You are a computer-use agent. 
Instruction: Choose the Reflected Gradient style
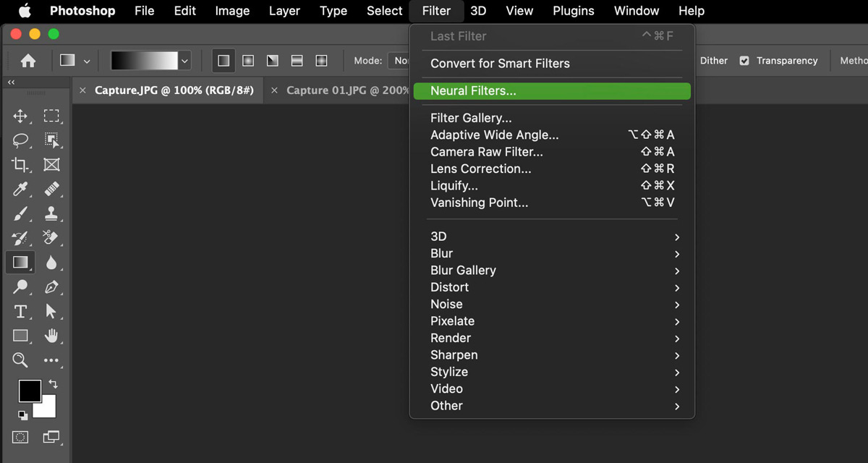click(297, 61)
